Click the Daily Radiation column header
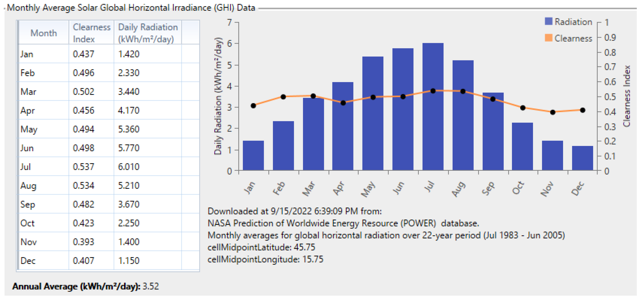Image resolution: width=644 pixels, height=301 pixels. click(x=148, y=33)
